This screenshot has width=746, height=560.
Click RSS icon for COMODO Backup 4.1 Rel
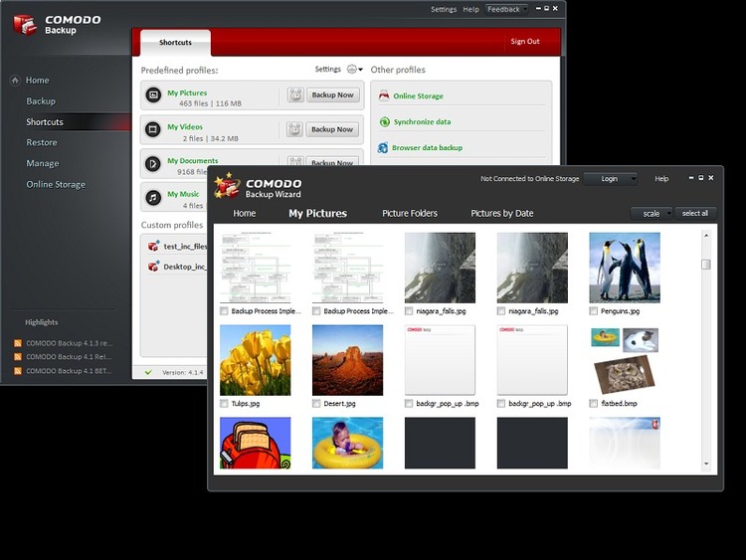[18, 357]
